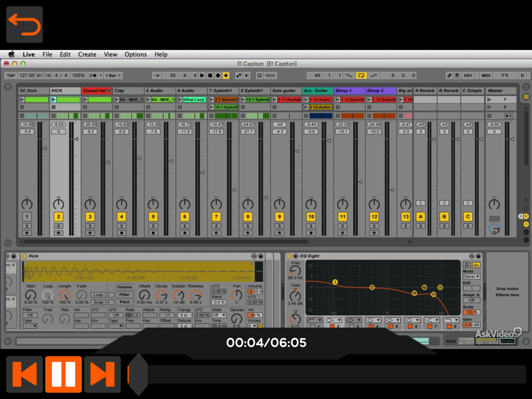Select the Acc. Guitar track header
The image size is (532, 399).
317,90
